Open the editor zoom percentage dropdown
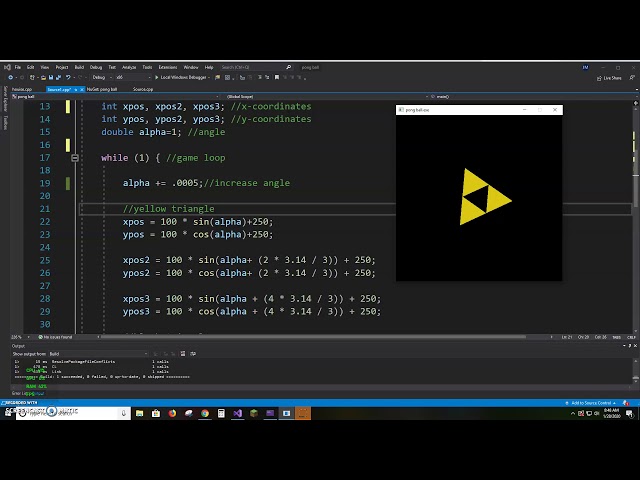Viewport: 640px width, 480px height. [x=20, y=337]
